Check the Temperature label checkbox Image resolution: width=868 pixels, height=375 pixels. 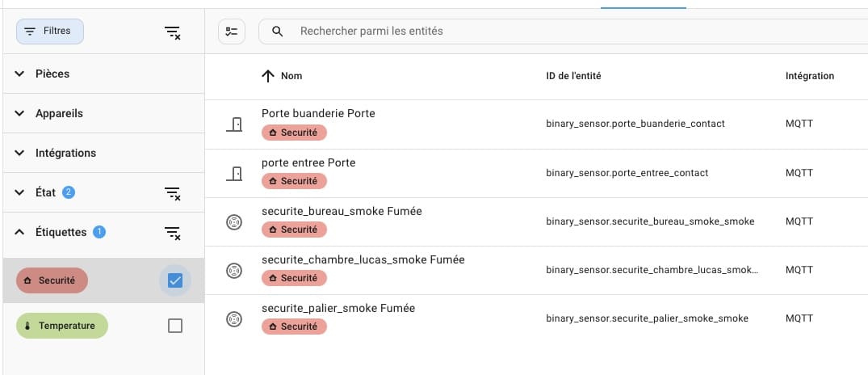point(175,327)
